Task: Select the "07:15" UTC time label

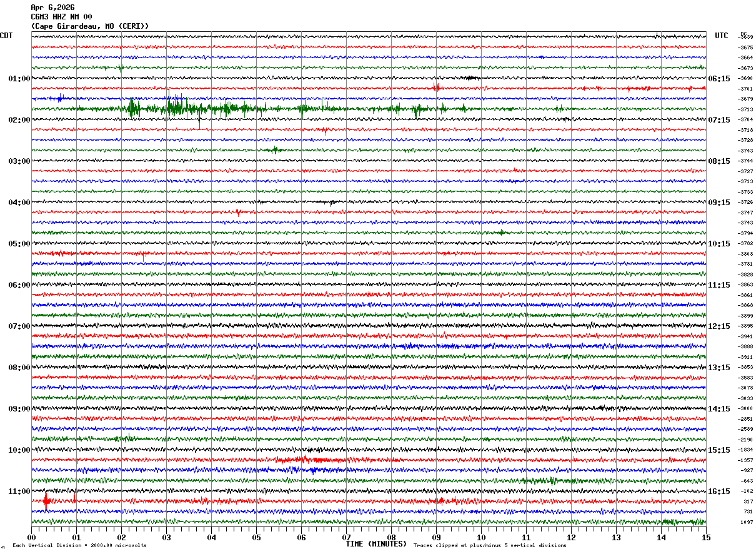Action: 719,120
